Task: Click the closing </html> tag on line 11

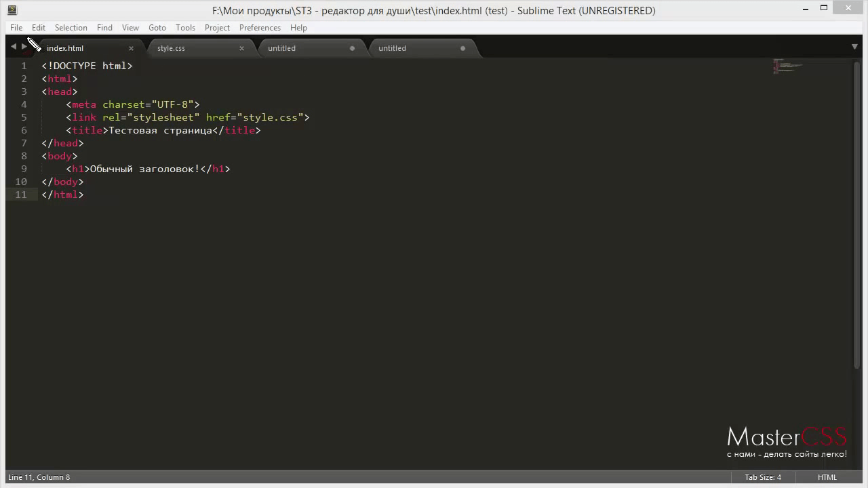Action: tap(62, 195)
